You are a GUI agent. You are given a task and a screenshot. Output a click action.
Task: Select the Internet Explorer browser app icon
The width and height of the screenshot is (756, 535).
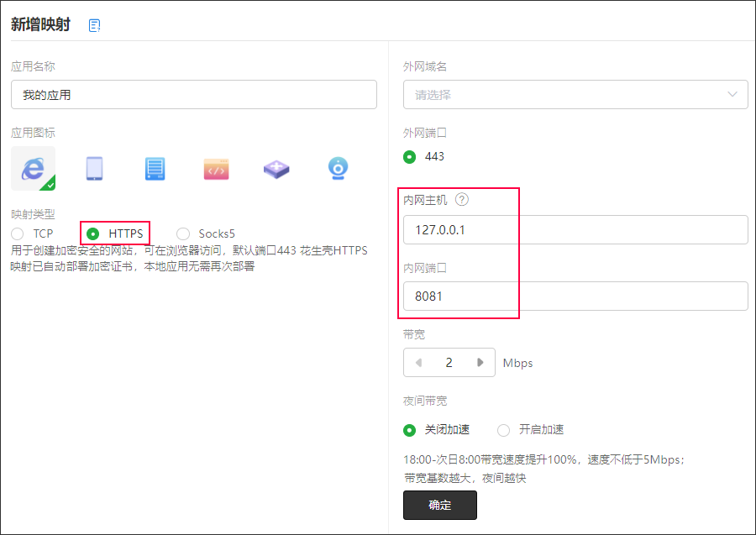pyautogui.click(x=34, y=168)
